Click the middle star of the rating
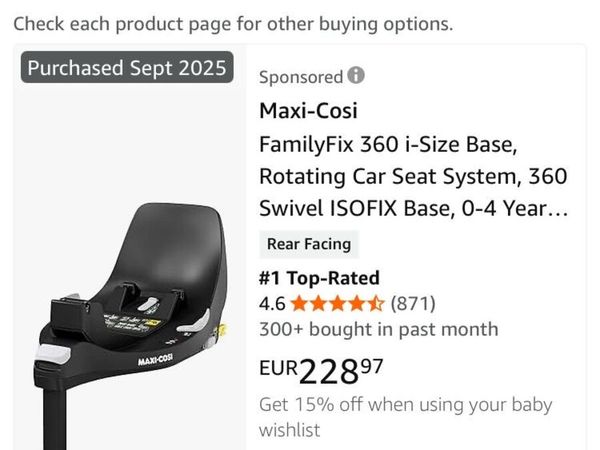Image resolution: width=600 pixels, height=450 pixels. (338, 303)
